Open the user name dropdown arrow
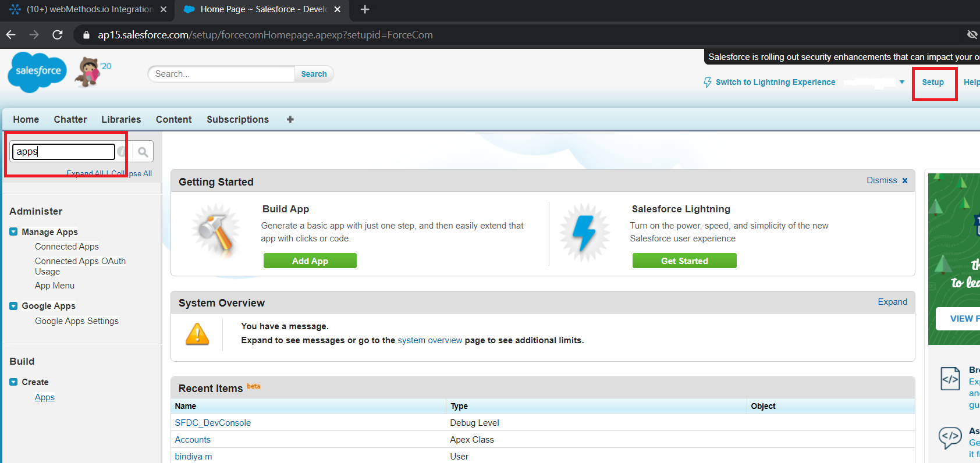 (x=902, y=82)
